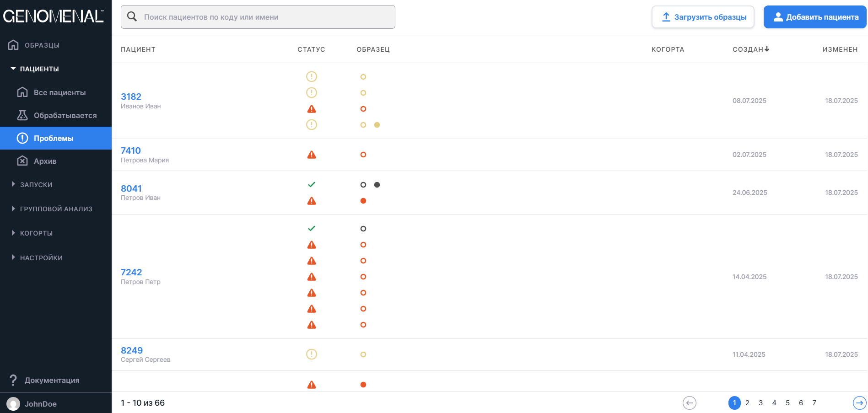This screenshot has height=413, width=868.
Task: Click yellow warning status icon for patient 8249
Action: pyautogui.click(x=312, y=354)
